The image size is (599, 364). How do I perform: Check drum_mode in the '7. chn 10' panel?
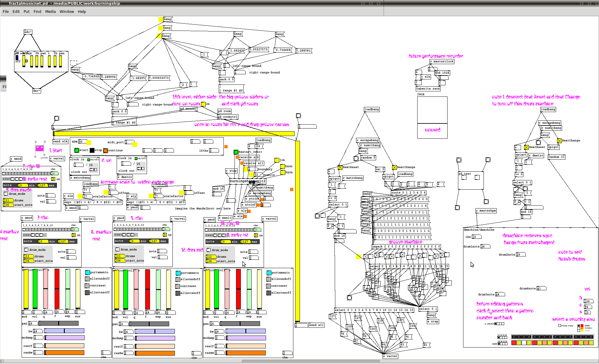coord(6,194)
